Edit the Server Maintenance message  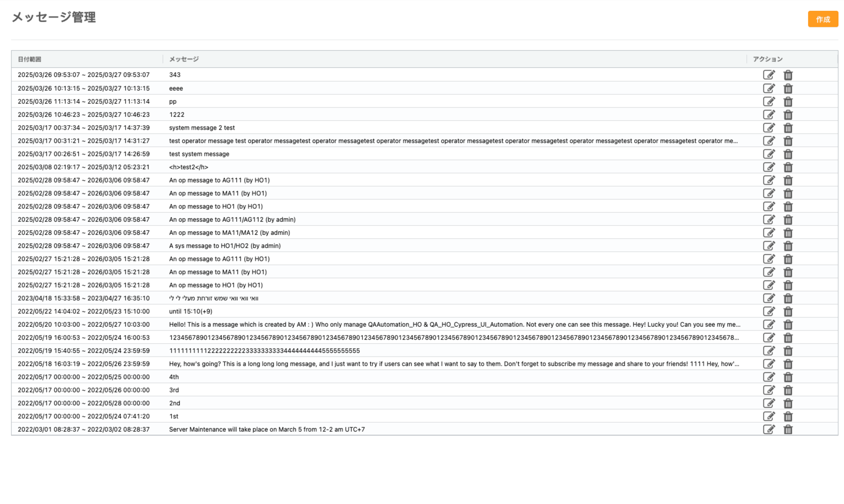pyautogui.click(x=768, y=429)
